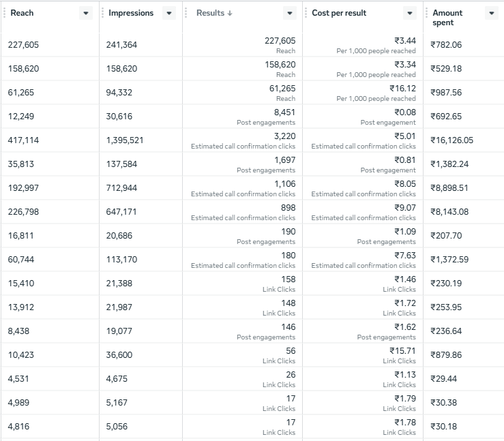Click the Amount spent column drag handle
This screenshot has width=504, height=441.
(426, 13)
